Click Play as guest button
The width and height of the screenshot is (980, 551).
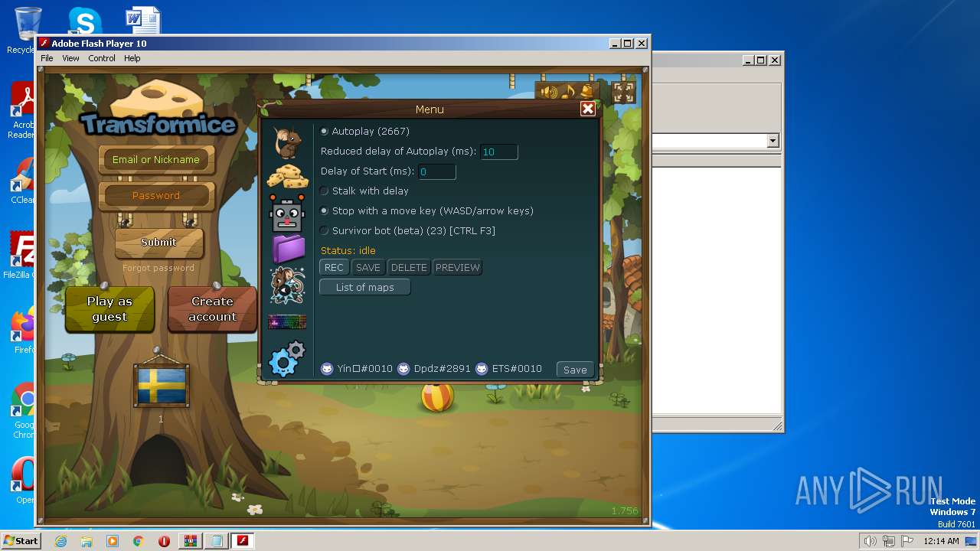point(110,309)
